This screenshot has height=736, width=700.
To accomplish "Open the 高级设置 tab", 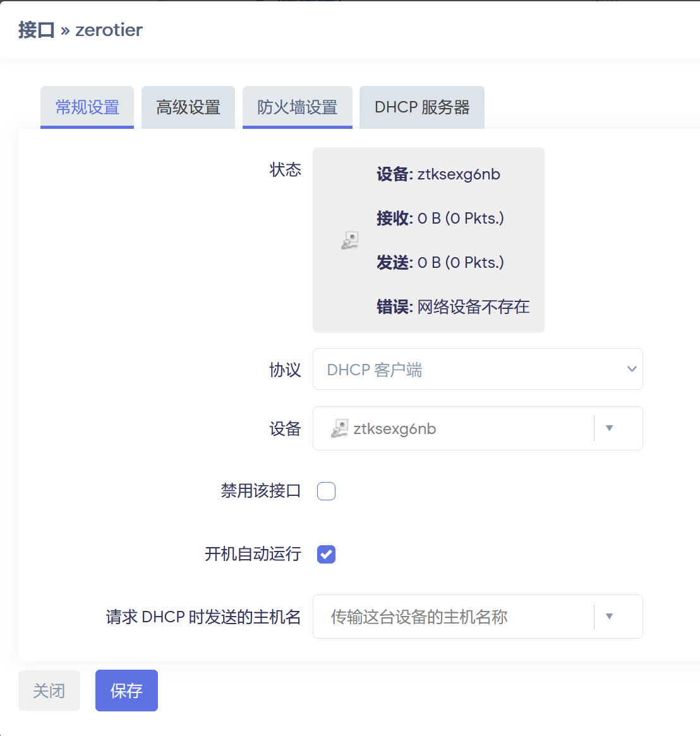I will pyautogui.click(x=188, y=107).
